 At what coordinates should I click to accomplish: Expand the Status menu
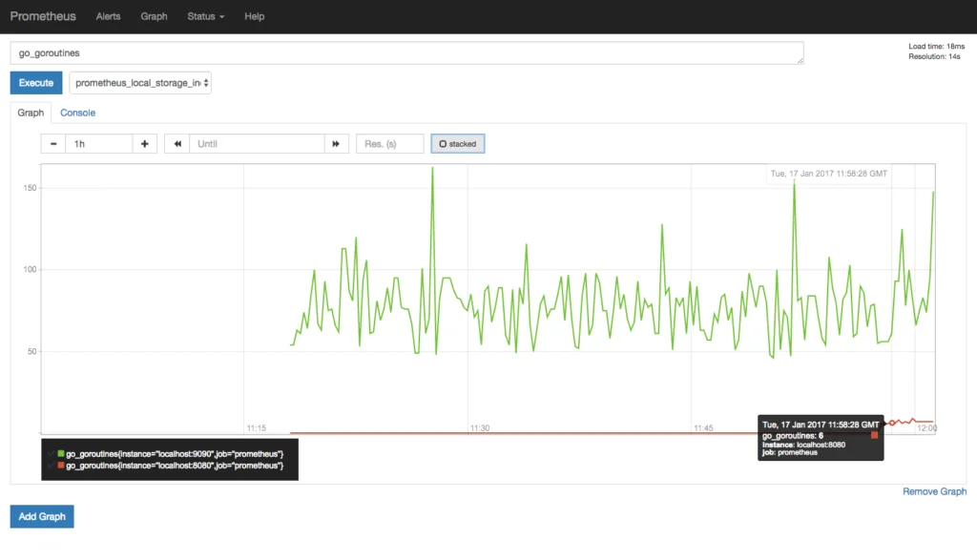click(206, 16)
